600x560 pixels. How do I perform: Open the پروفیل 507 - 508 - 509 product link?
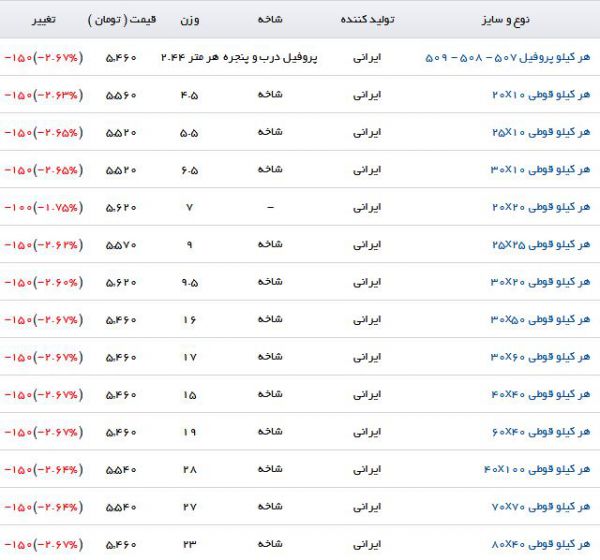(x=507, y=58)
